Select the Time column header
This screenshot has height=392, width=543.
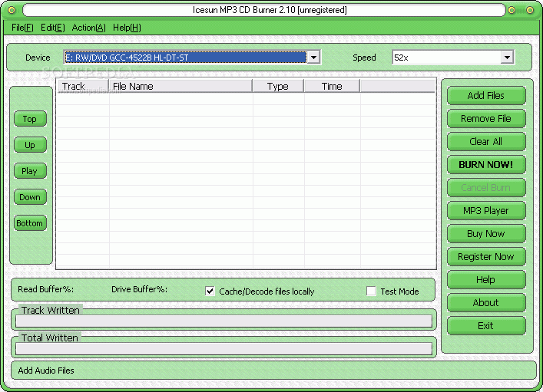click(x=332, y=86)
